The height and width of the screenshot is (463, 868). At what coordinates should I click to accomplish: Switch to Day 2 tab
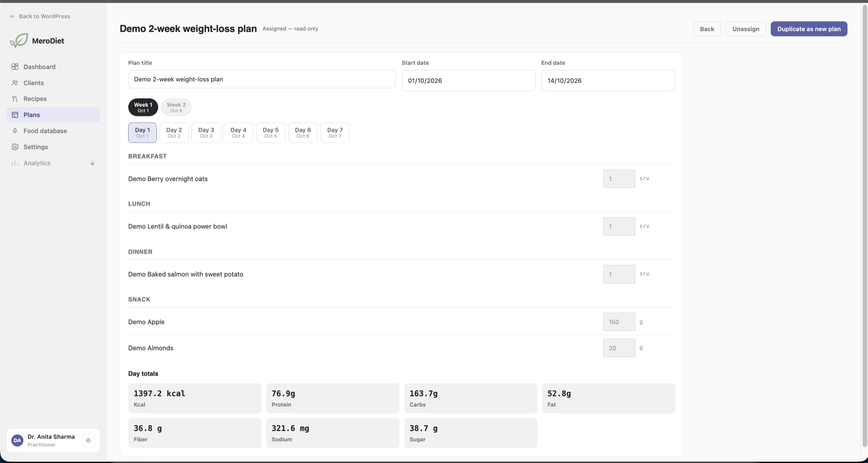174,133
